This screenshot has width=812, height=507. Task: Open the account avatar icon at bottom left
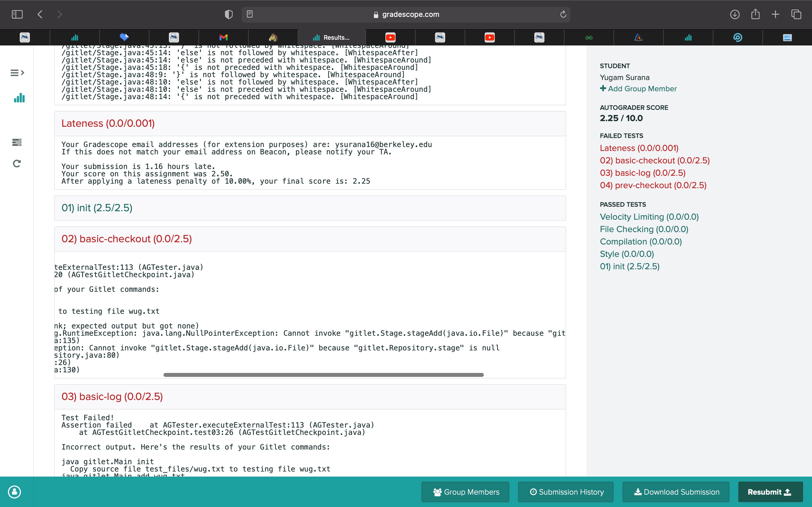(x=14, y=492)
